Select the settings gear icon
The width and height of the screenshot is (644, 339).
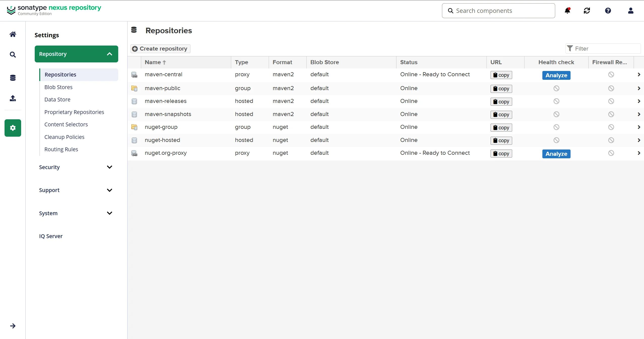tap(13, 128)
